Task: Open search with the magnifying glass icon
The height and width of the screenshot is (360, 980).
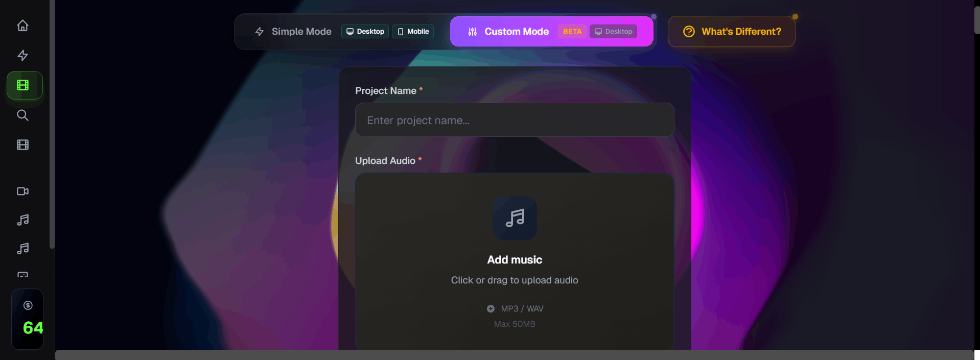Action: [22, 115]
